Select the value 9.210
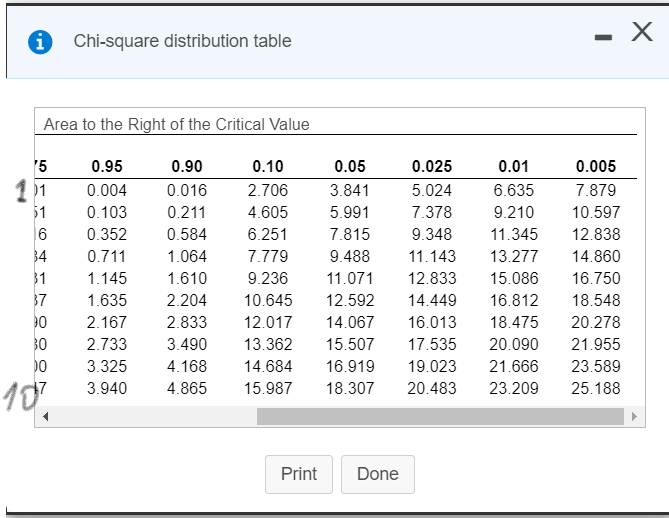 click(x=514, y=212)
